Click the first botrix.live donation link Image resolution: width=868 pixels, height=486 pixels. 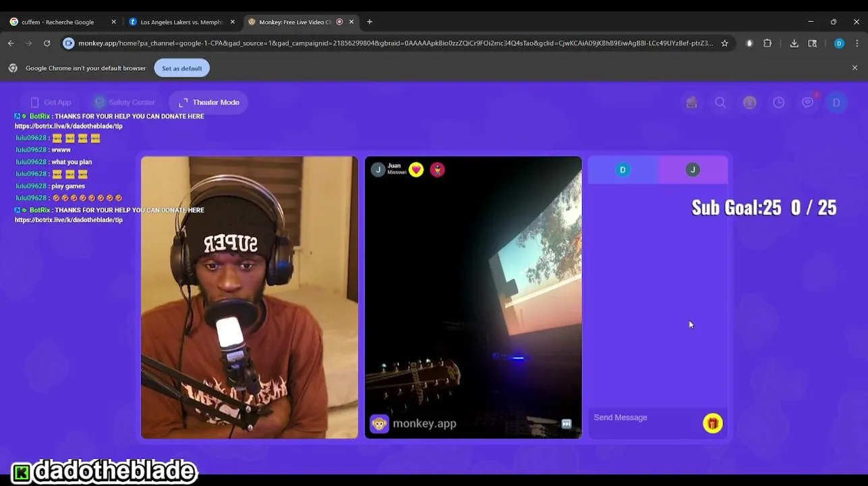click(69, 126)
